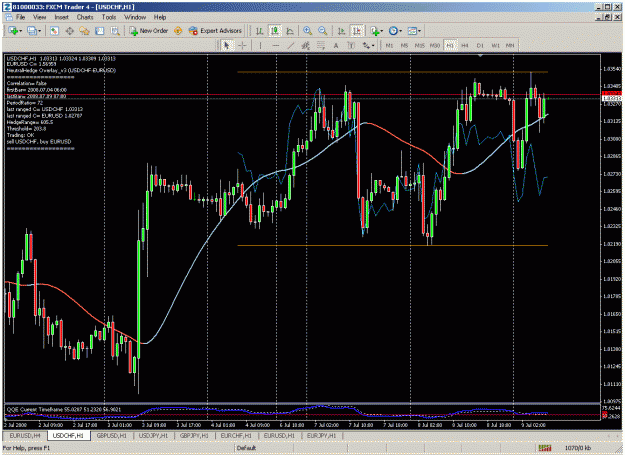
Task: Toggle the Navigator panel icon
Action: click(84, 31)
